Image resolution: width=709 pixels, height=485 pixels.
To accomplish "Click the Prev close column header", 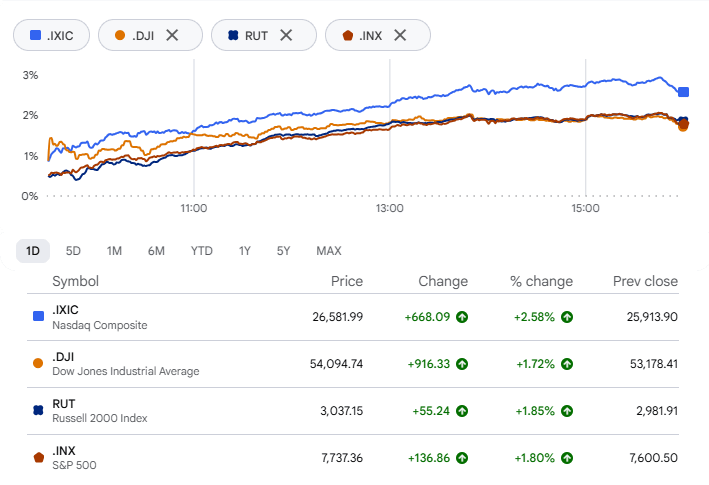I will click(645, 281).
